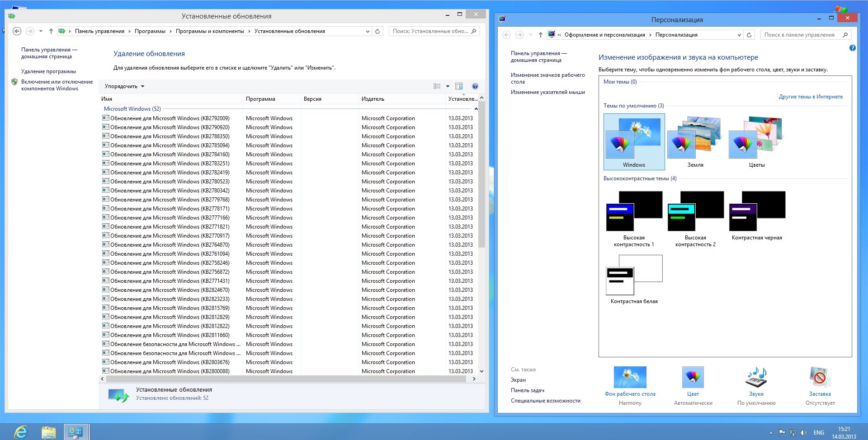Open the Action Center flag in the tray
868x440 pixels.
[x=782, y=433]
